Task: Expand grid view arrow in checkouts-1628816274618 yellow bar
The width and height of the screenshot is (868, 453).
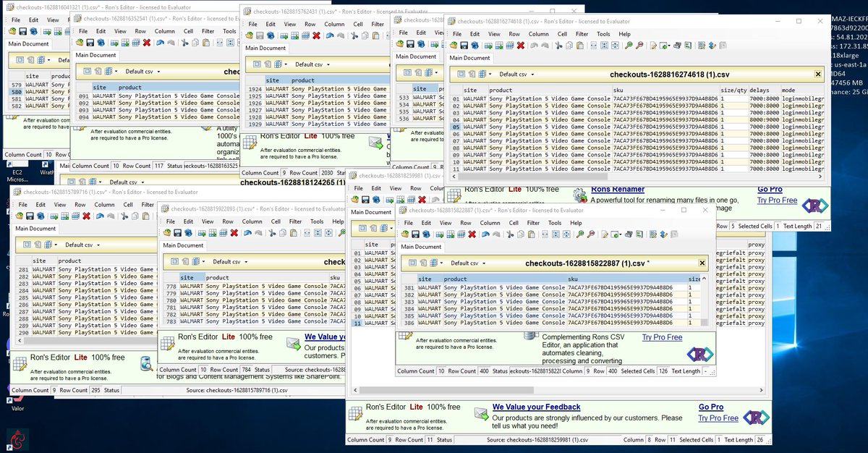Action: click(x=490, y=74)
